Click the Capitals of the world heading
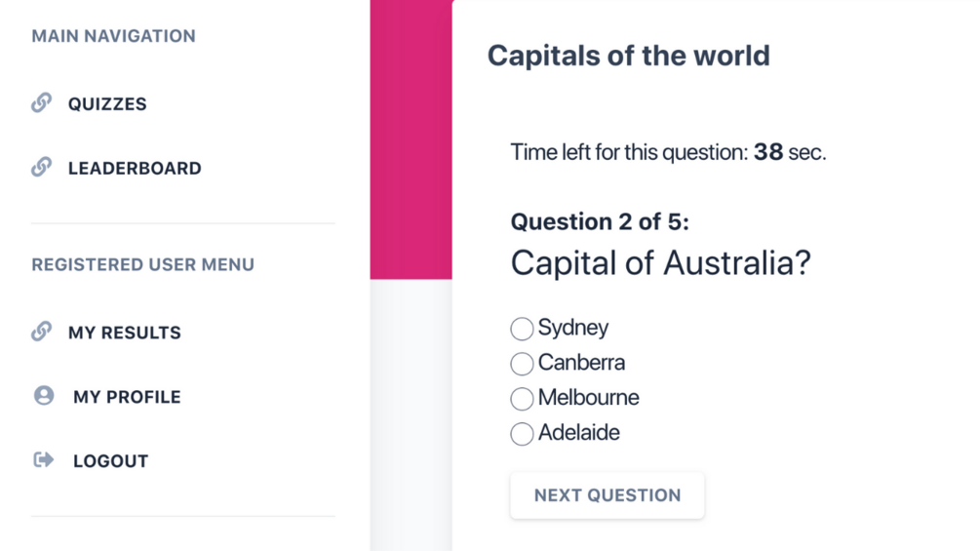980x551 pixels. pyautogui.click(x=629, y=56)
